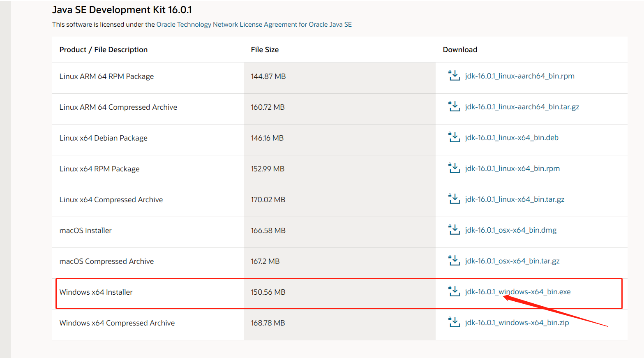Image resolution: width=644 pixels, height=358 pixels.
Task: Download jdk-16.0.1_osx-x64_bin.tar.gz link
Action: pyautogui.click(x=512, y=261)
